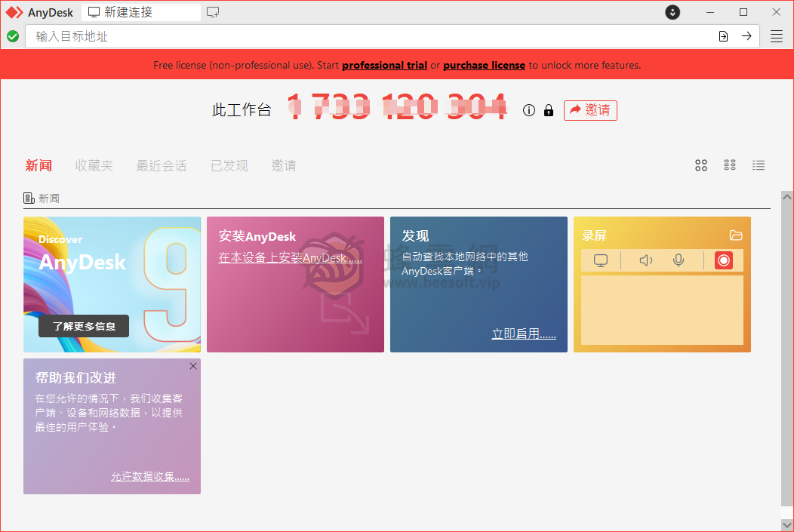Show workstation info via the info icon

click(x=528, y=110)
